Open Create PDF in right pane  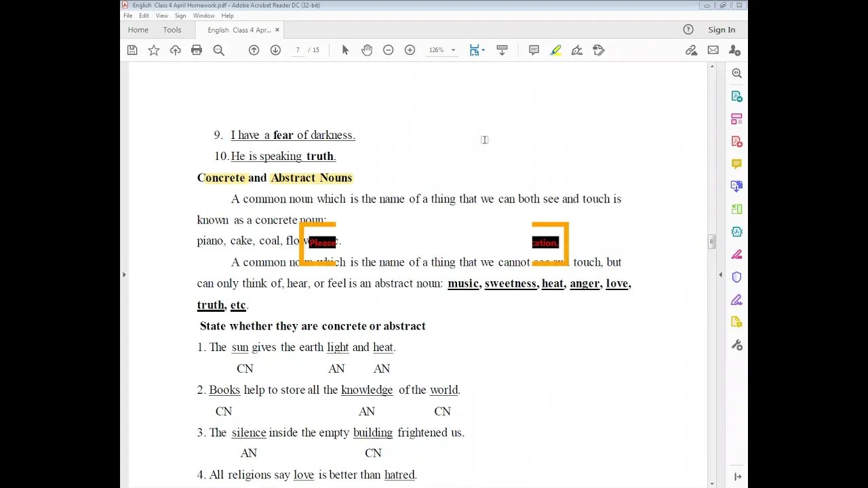click(736, 142)
